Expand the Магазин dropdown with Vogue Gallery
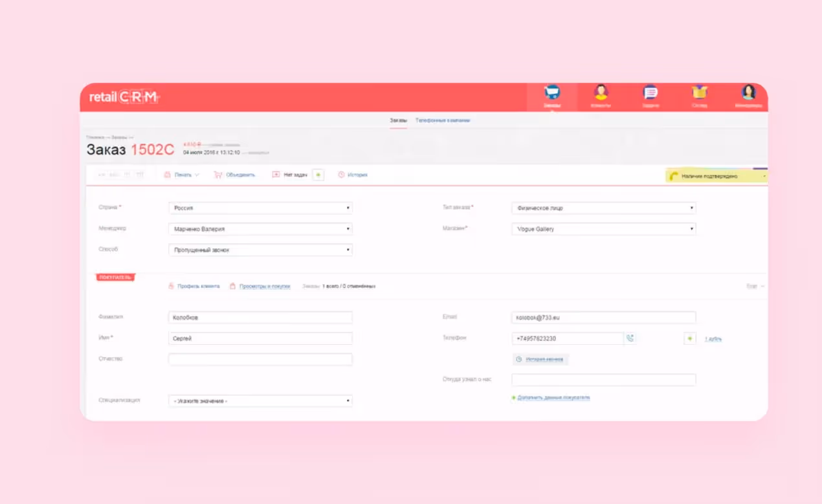Viewport: 822px width, 504px height. tap(603, 228)
